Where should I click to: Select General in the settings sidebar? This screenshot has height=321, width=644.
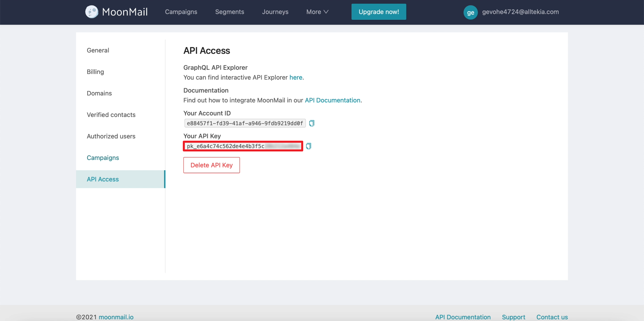tap(98, 50)
